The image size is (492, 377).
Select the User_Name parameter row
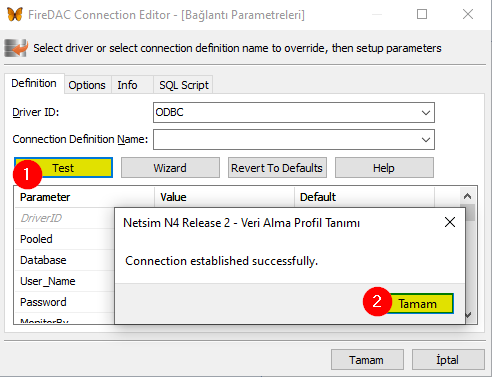pos(65,281)
